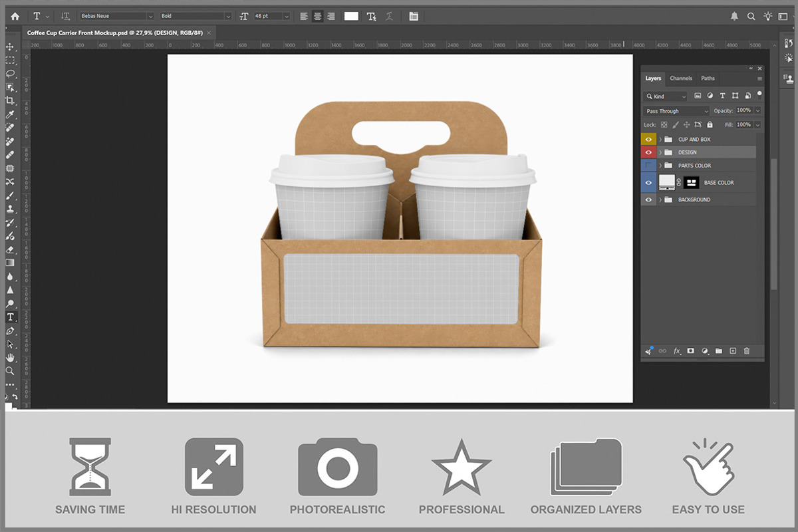Screen dimensions: 798x532
Task: Open the Kind layer filter dropdown
Action: click(665, 96)
